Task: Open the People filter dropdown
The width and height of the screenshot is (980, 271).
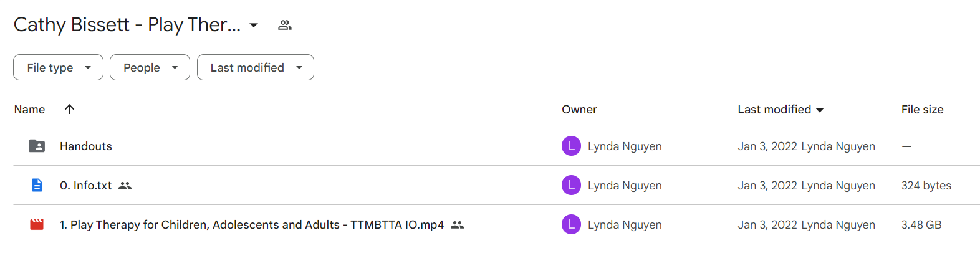Action: pyautogui.click(x=150, y=67)
